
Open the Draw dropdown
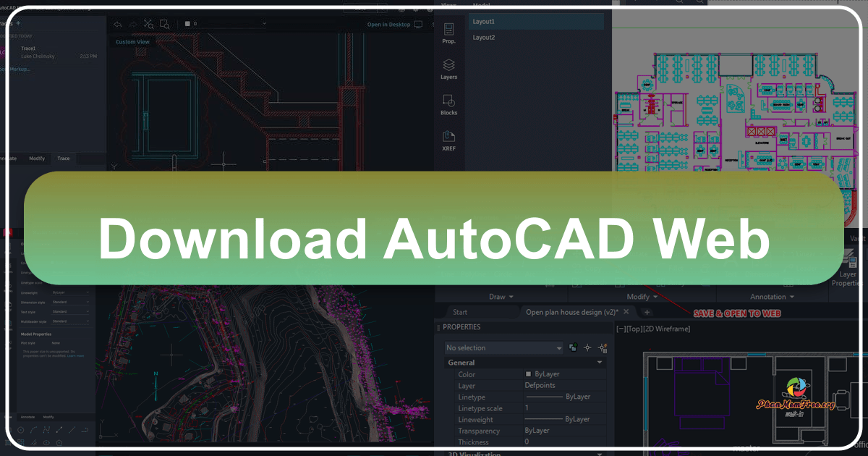pyautogui.click(x=499, y=297)
